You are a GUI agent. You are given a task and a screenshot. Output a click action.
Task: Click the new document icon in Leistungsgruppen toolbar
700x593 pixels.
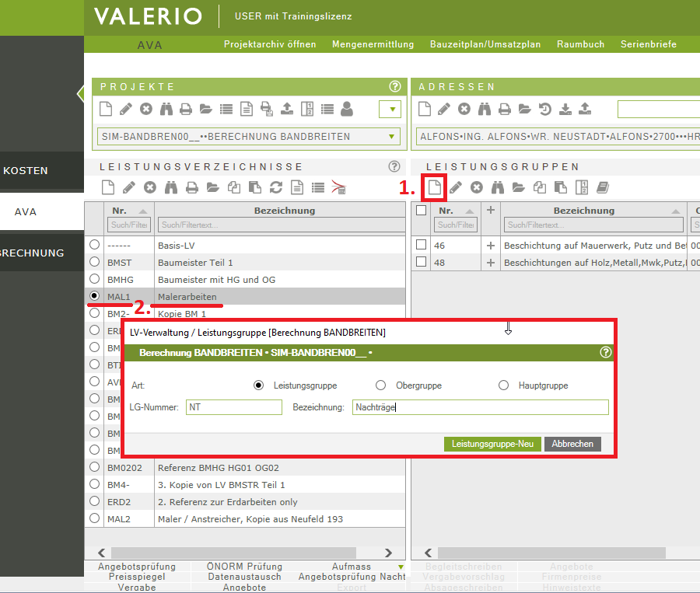[434, 187]
